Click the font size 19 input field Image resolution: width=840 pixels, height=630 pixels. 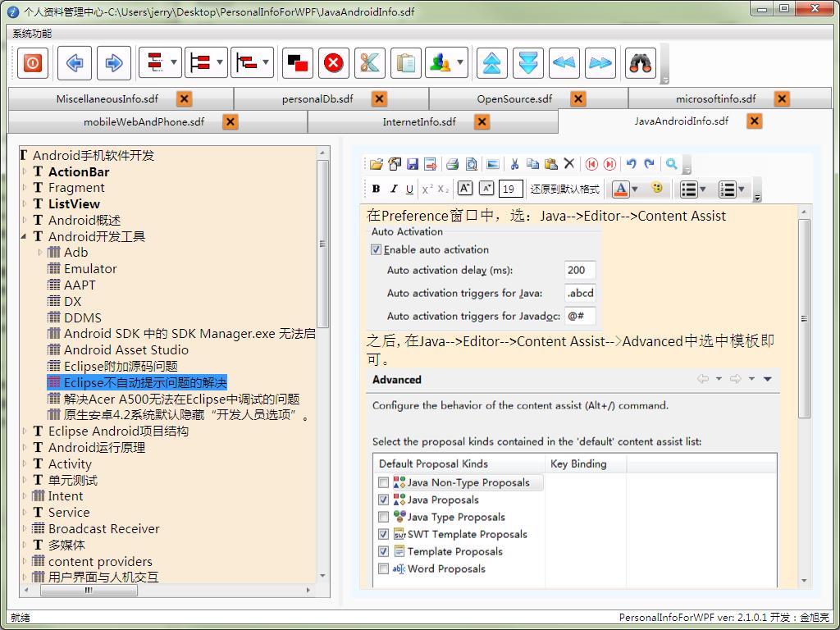coord(510,189)
